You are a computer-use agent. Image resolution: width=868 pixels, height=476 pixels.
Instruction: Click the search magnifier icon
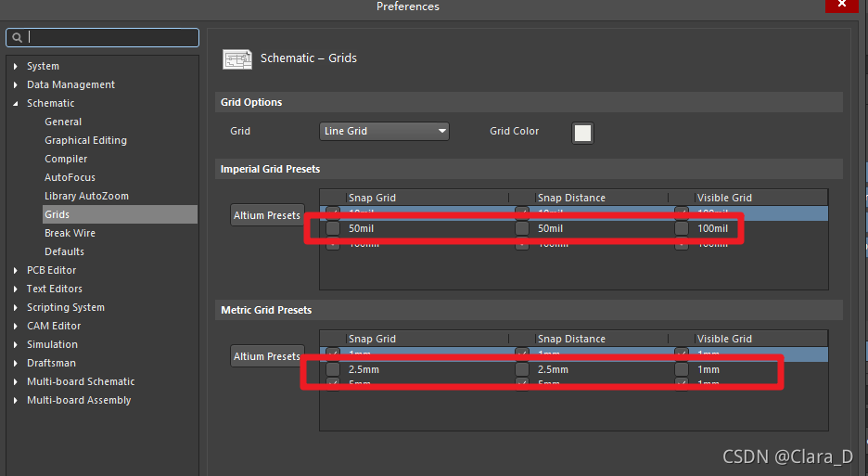16,38
